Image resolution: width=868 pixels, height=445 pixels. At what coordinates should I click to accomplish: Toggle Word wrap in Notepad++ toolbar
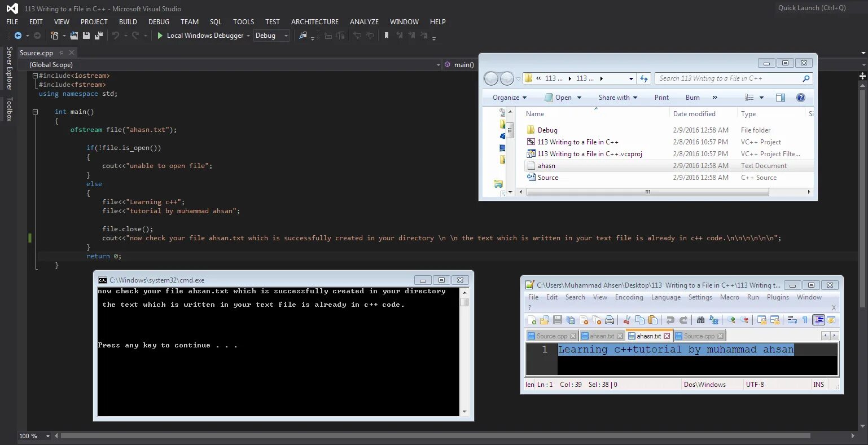pyautogui.click(x=792, y=320)
